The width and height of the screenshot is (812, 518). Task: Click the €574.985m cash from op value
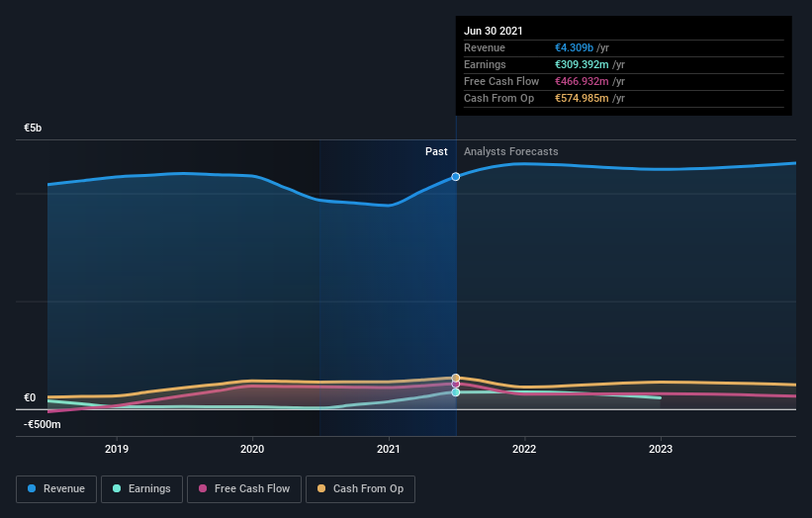coord(582,98)
